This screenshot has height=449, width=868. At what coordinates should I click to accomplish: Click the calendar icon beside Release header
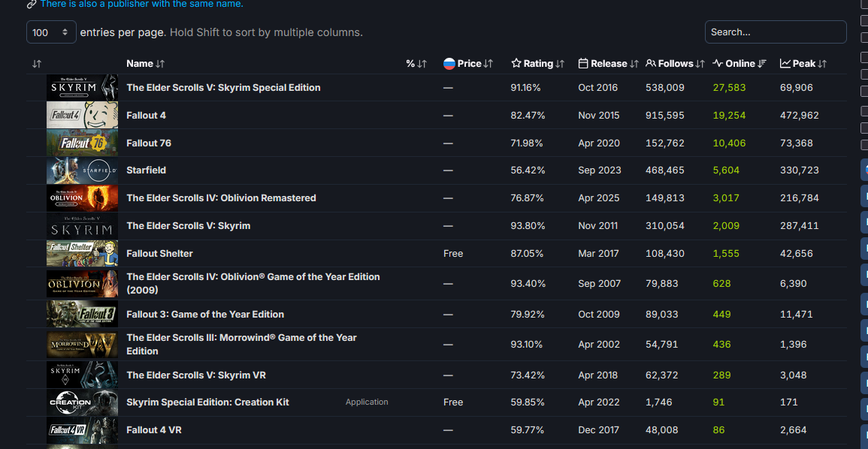pyautogui.click(x=583, y=64)
